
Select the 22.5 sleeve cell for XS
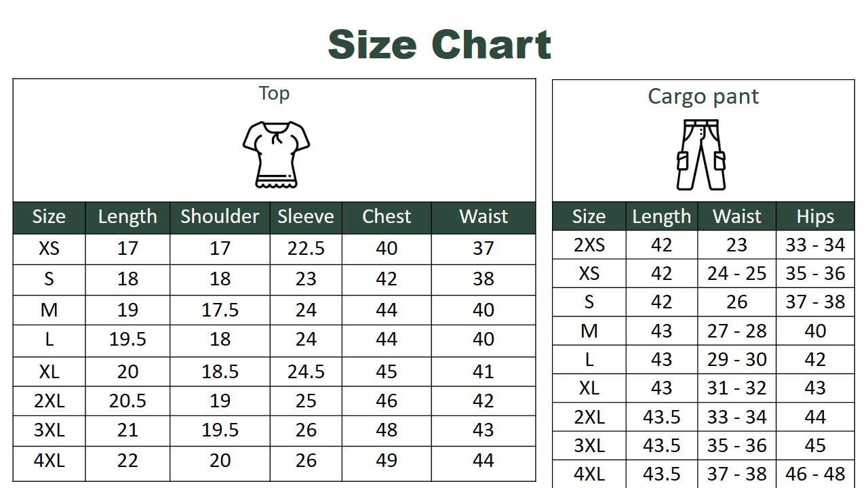point(306,249)
